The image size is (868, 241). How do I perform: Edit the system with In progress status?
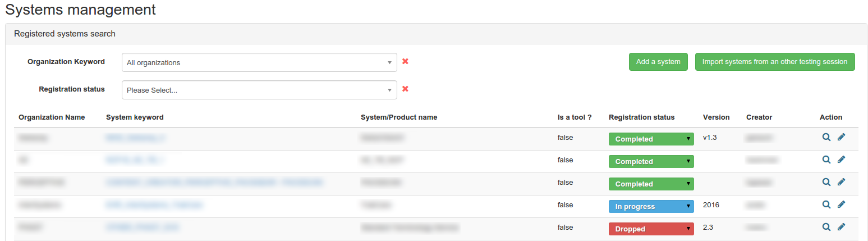point(841,204)
